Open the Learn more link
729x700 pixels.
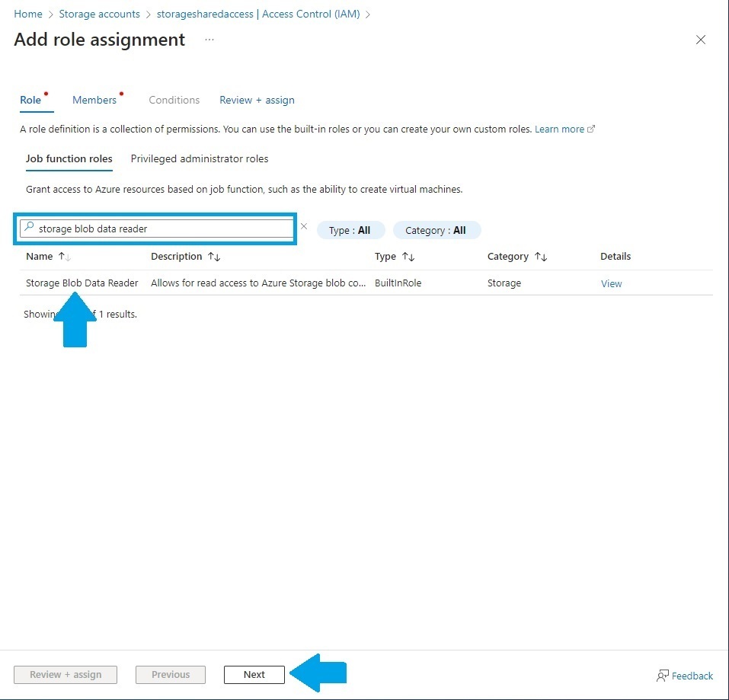(559, 129)
